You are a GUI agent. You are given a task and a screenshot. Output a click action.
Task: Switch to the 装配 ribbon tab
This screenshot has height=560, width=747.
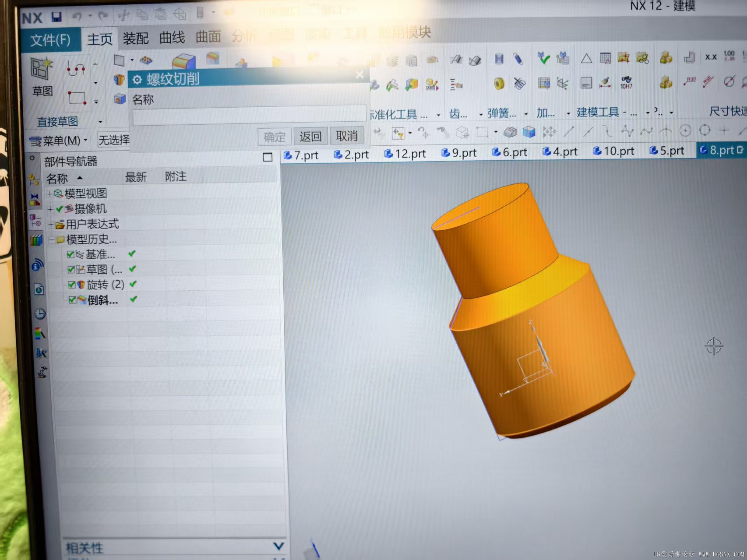coord(136,39)
